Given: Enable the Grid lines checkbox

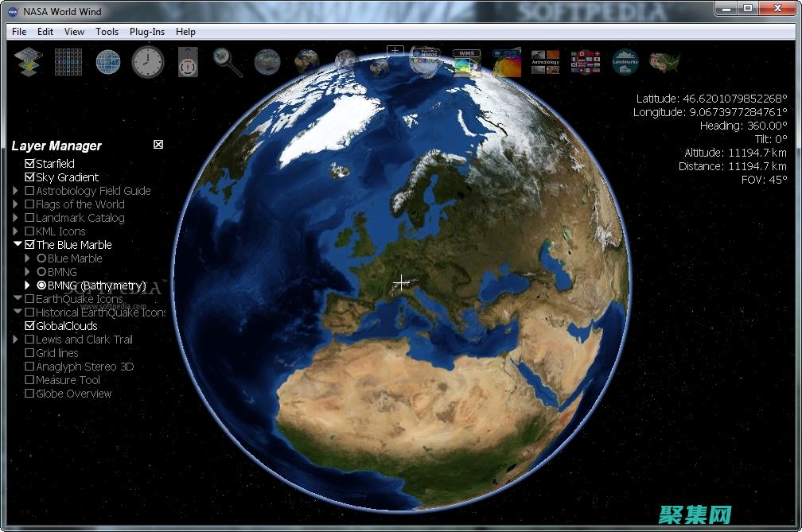Looking at the screenshot, I should point(29,353).
